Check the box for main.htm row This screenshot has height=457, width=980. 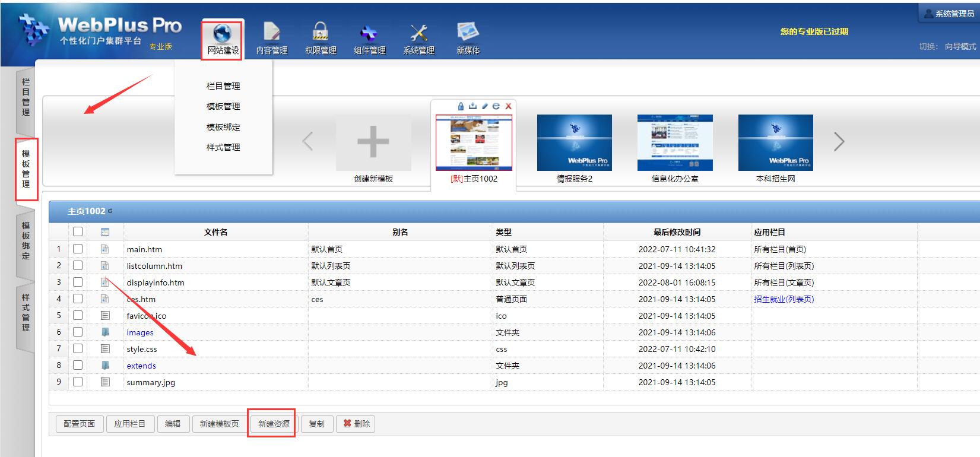coord(78,249)
